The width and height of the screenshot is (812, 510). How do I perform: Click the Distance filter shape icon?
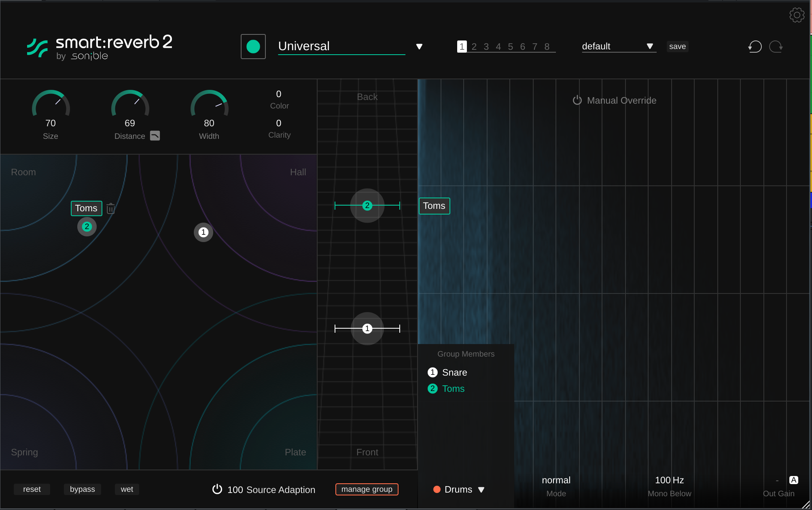coord(155,136)
